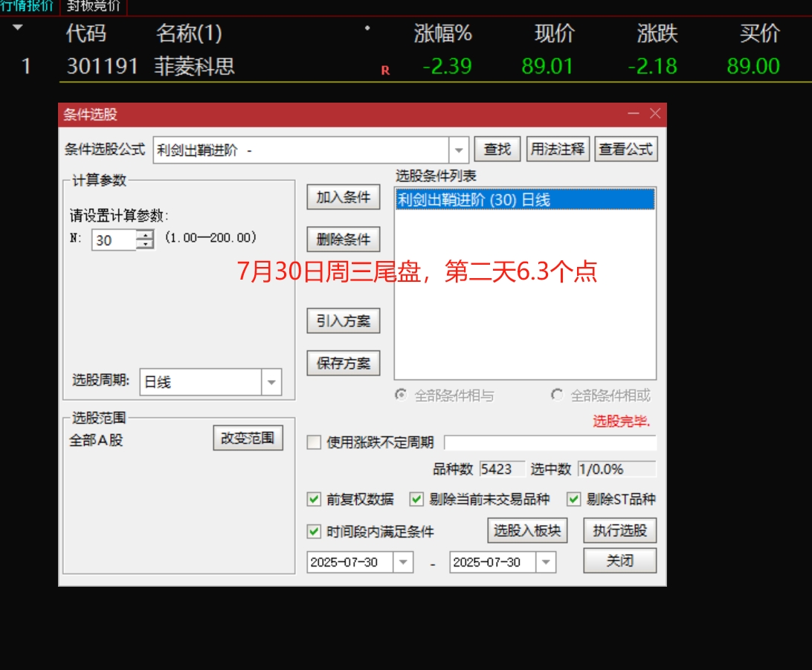
Task: Click 保存方案 button
Action: [x=344, y=363]
